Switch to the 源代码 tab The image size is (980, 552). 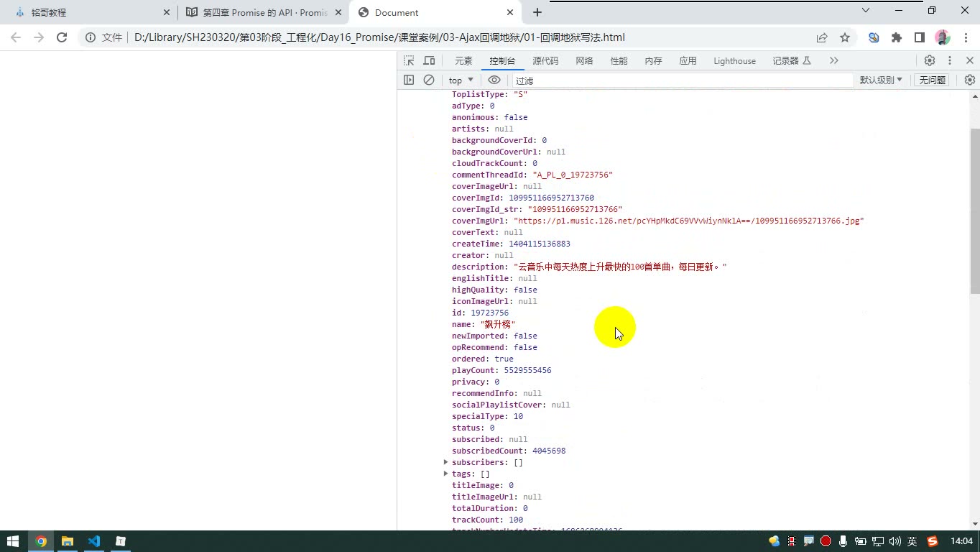pyautogui.click(x=545, y=61)
